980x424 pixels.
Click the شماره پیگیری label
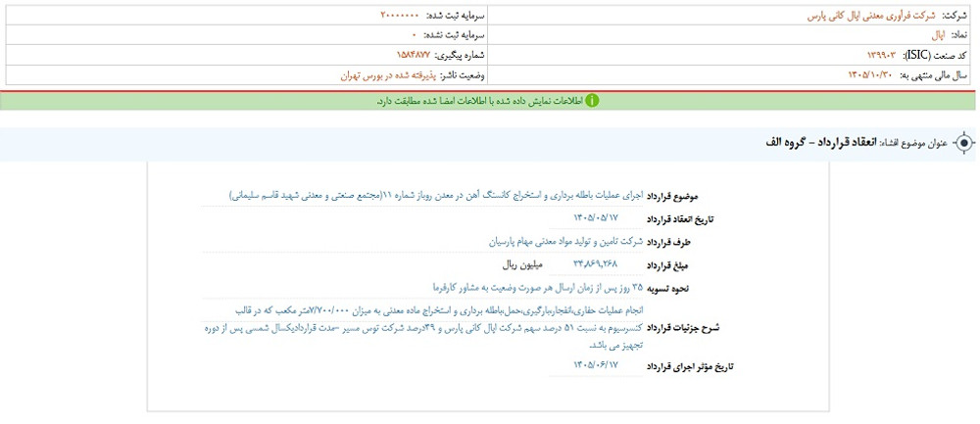tap(461, 55)
